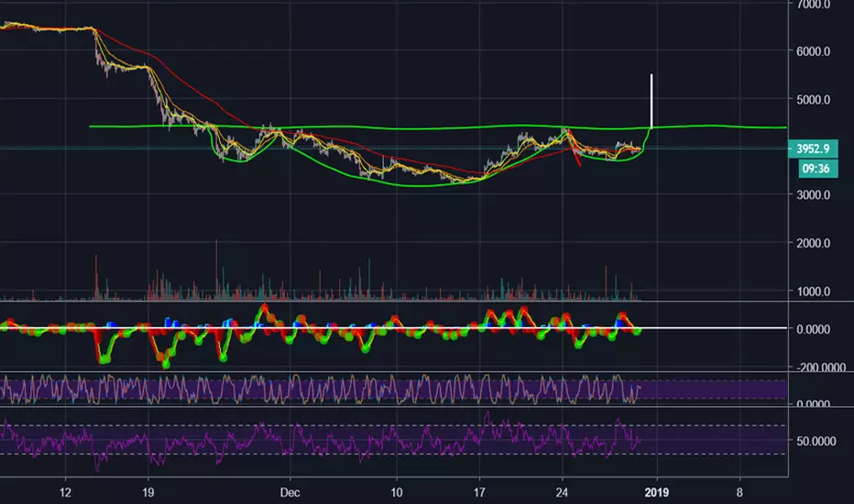854x504 pixels.
Task: Select the short red trend line near 24
Action: [x=574, y=148]
